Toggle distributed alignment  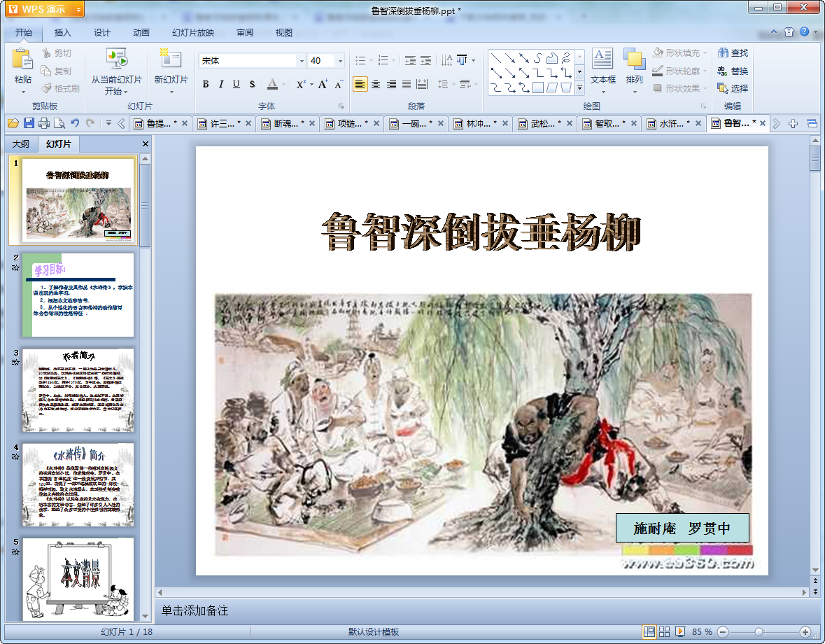point(422,84)
